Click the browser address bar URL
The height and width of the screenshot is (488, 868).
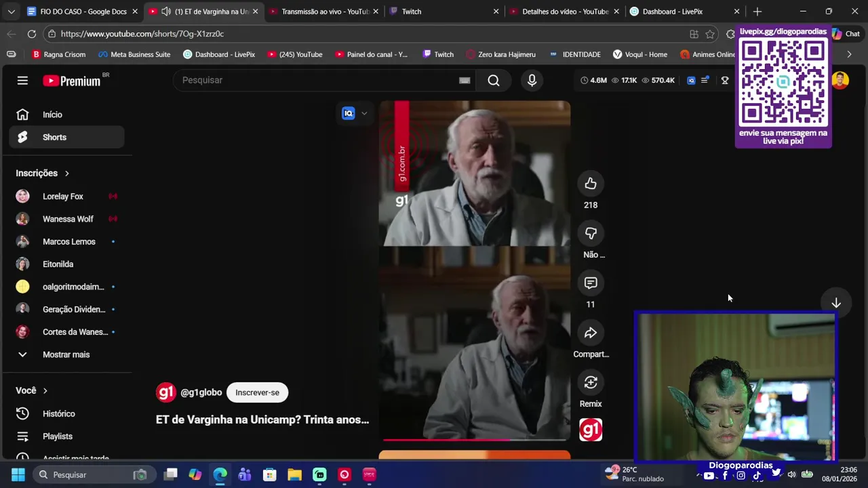[x=142, y=34]
